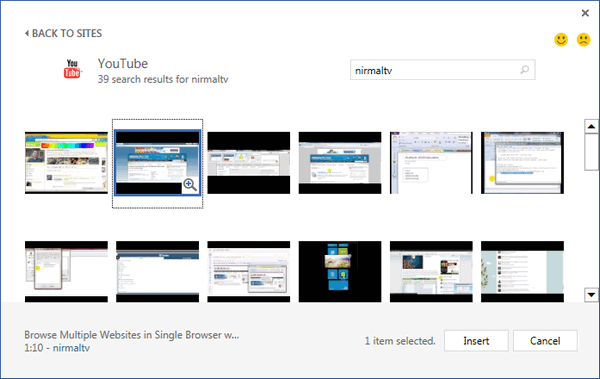The height and width of the screenshot is (379, 600).
Task: Click the Cancel button
Action: point(545,341)
